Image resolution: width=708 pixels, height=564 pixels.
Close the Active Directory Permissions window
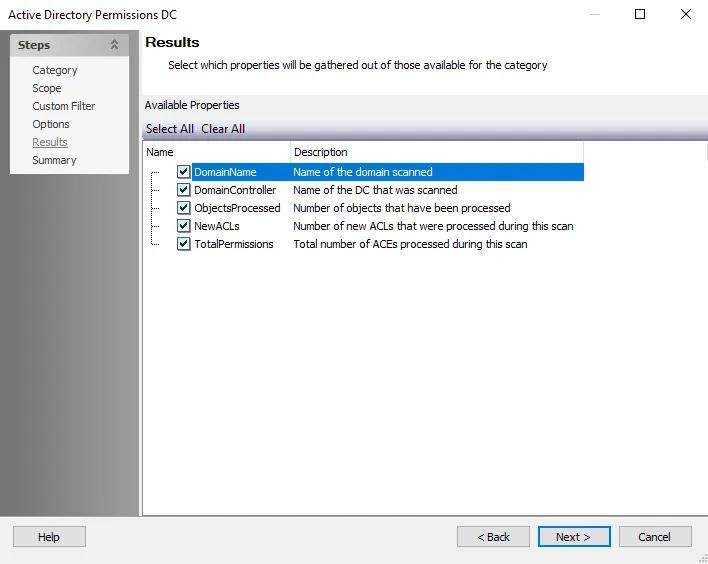point(685,14)
